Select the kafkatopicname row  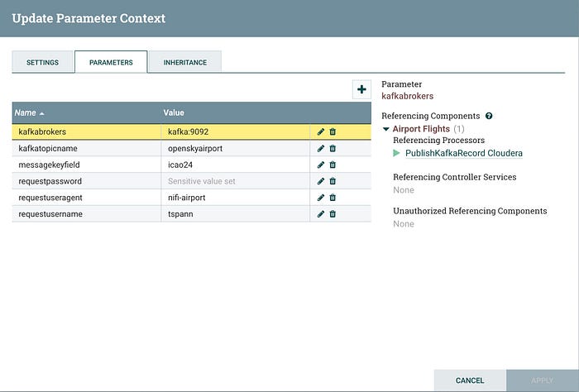[191, 148]
